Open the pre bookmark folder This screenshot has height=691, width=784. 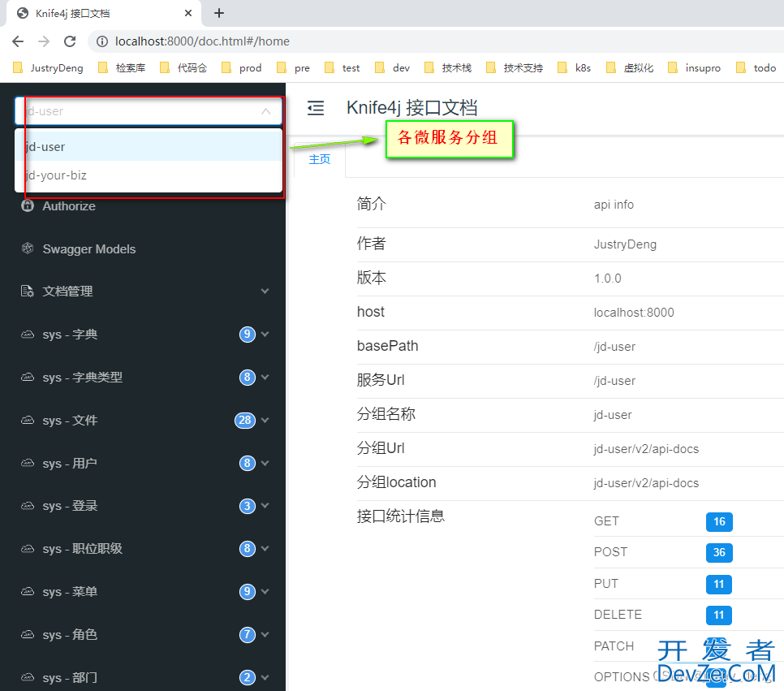tap(294, 68)
